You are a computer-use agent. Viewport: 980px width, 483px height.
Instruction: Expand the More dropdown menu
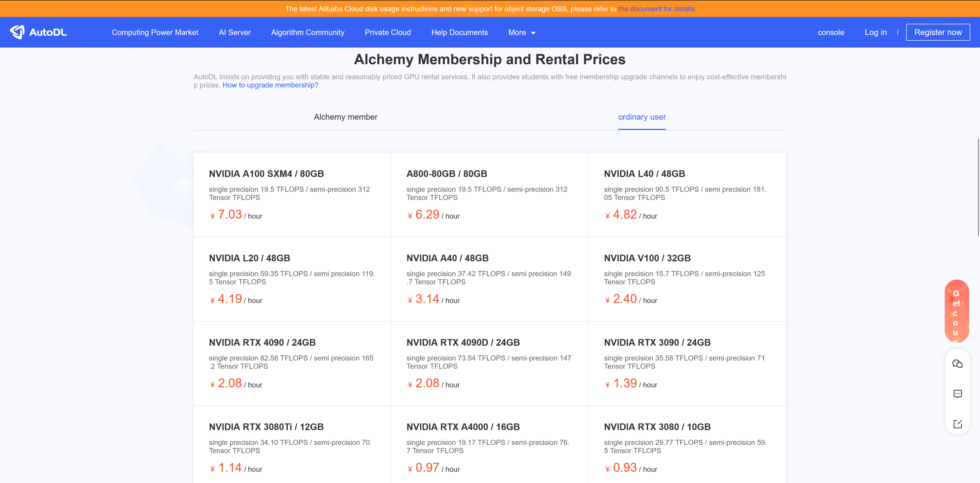point(522,33)
